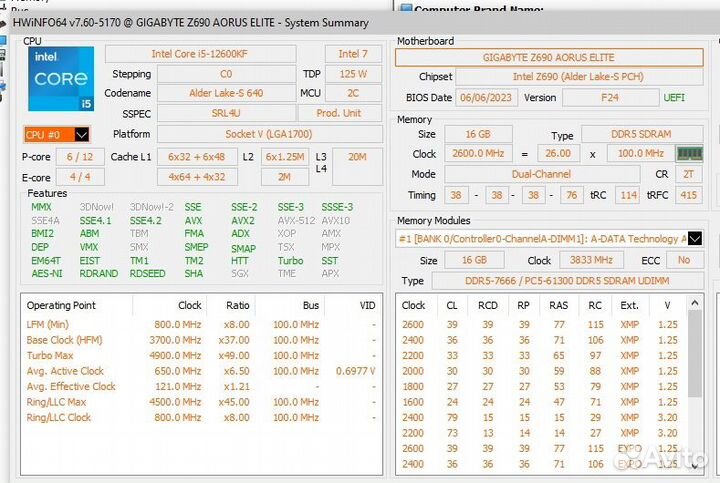Image resolution: width=720 pixels, height=483 pixels.
Task: Click the green memory module icon
Action: pos(689,153)
